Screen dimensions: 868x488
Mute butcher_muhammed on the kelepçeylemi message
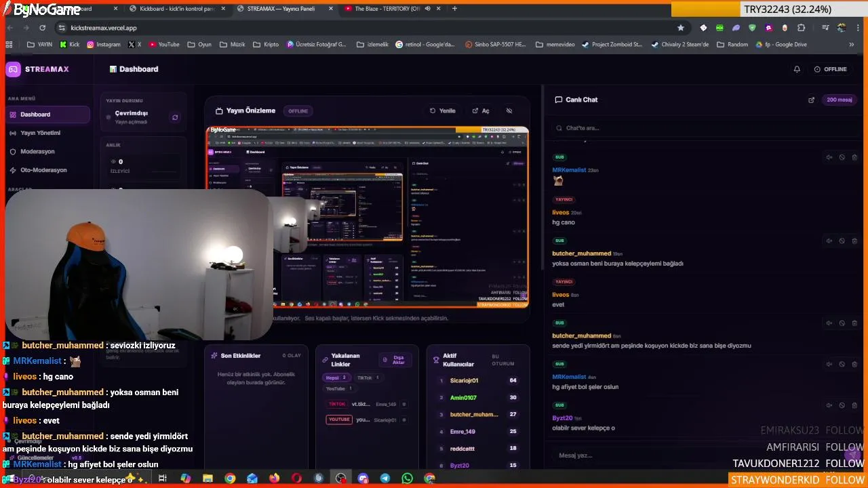[x=829, y=241]
